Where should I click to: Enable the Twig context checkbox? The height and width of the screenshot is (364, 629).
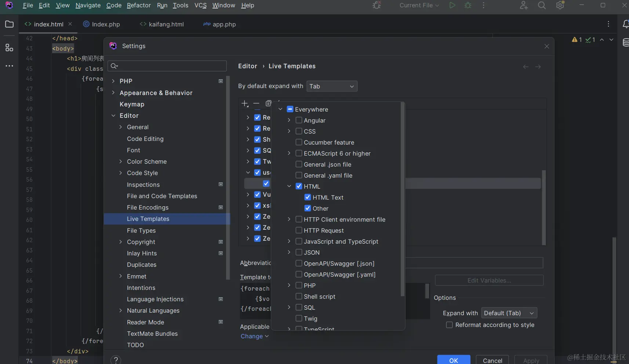(x=299, y=318)
